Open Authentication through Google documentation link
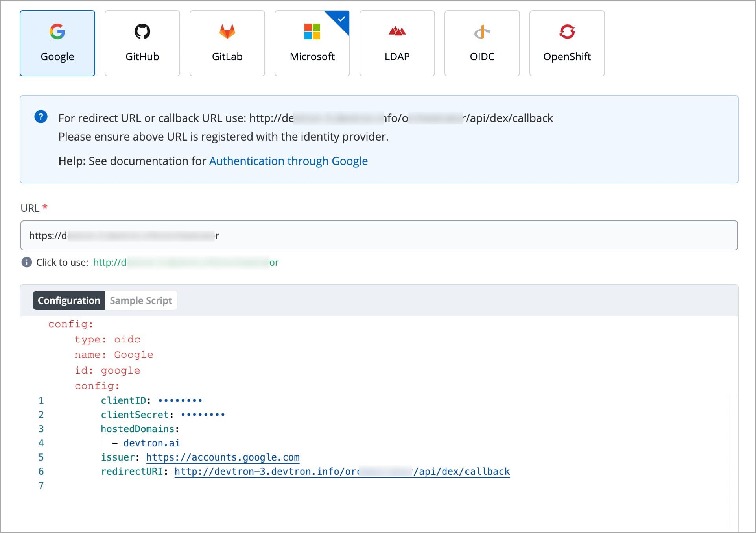The image size is (756, 533). (288, 161)
